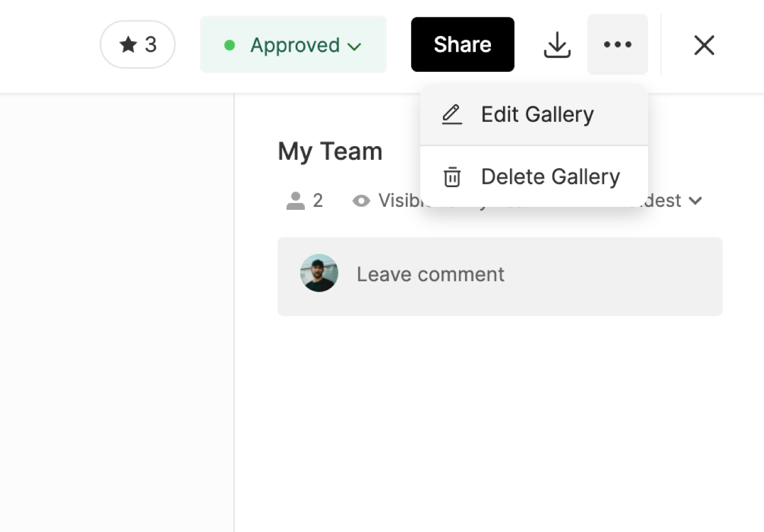Choose Delete Gallery from the menu
Screen dimensions: 764x532
[550, 177]
